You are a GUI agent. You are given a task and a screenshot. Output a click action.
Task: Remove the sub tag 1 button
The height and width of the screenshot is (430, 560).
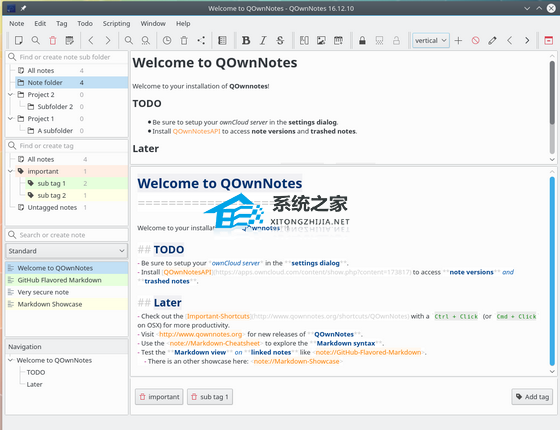click(x=210, y=397)
